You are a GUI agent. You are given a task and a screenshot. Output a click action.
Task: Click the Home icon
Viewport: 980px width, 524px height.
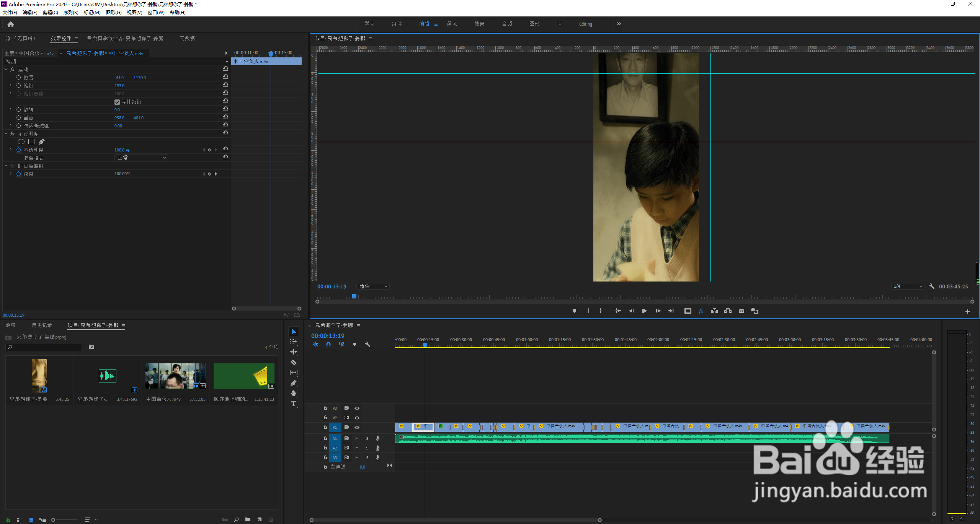[11, 24]
